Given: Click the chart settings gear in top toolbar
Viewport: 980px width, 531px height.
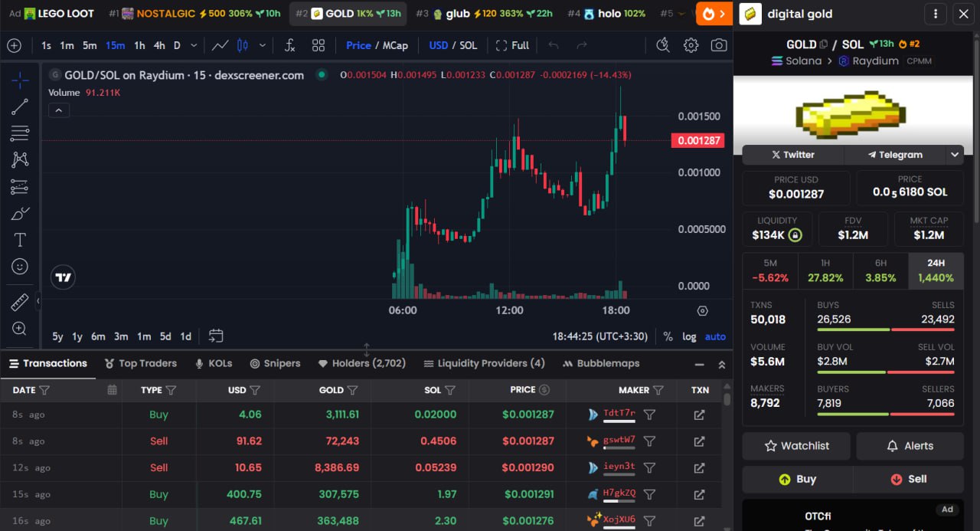Looking at the screenshot, I should pos(691,45).
